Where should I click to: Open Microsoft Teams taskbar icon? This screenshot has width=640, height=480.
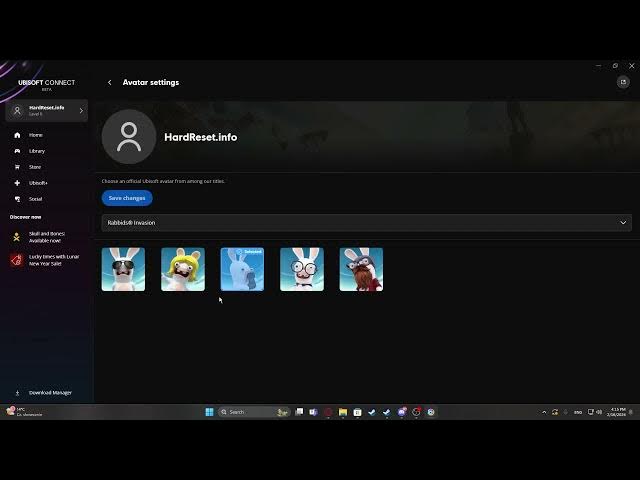click(x=313, y=412)
